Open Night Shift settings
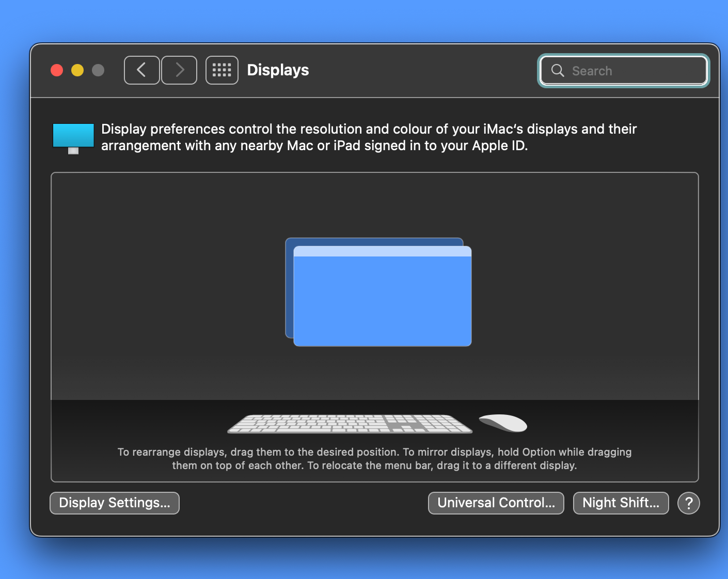The height and width of the screenshot is (579, 728). pyautogui.click(x=621, y=503)
